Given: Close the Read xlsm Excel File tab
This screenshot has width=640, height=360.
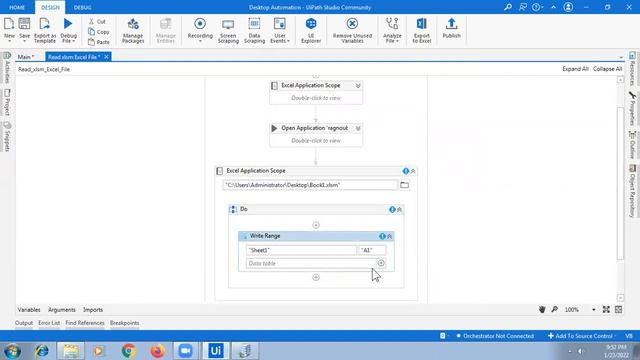Looking at the screenshot, I should (x=106, y=57).
